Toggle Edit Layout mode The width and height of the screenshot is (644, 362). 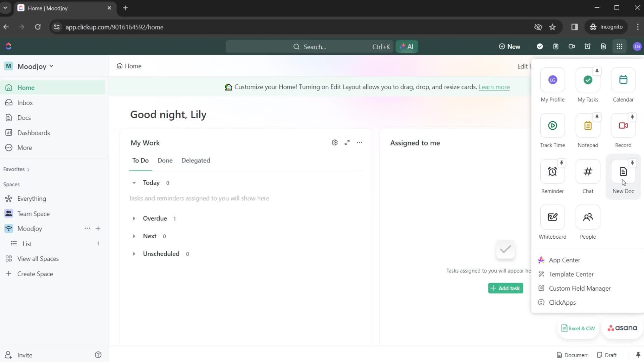524,66
